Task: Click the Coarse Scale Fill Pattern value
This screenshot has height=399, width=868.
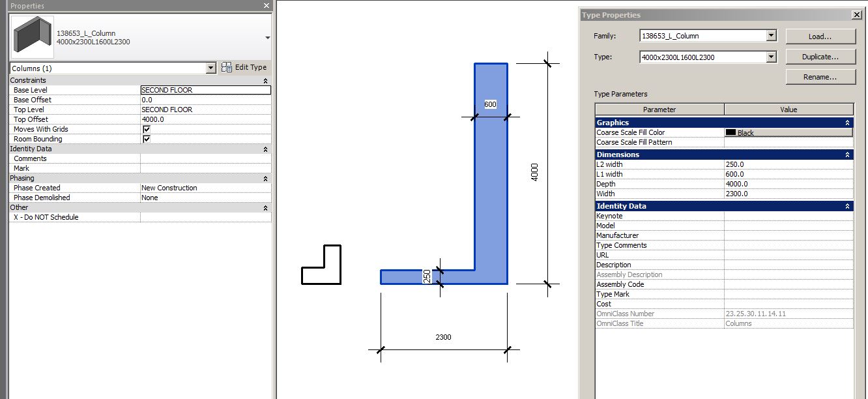Action: point(788,142)
